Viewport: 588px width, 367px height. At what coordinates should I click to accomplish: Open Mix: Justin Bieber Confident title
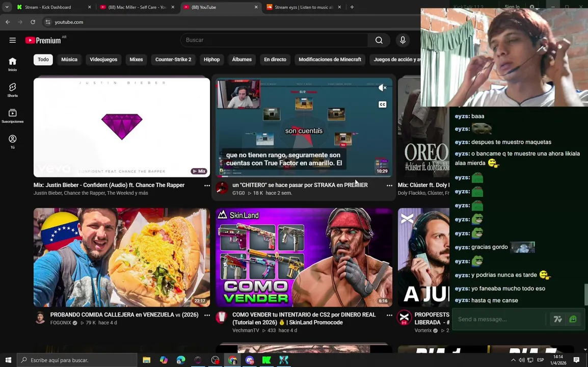[109, 185]
